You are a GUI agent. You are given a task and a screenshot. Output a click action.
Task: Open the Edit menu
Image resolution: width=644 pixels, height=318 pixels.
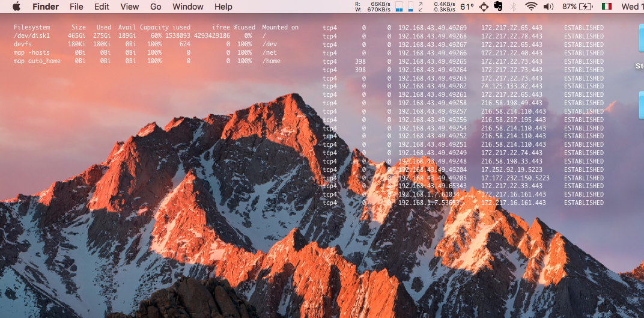[102, 7]
